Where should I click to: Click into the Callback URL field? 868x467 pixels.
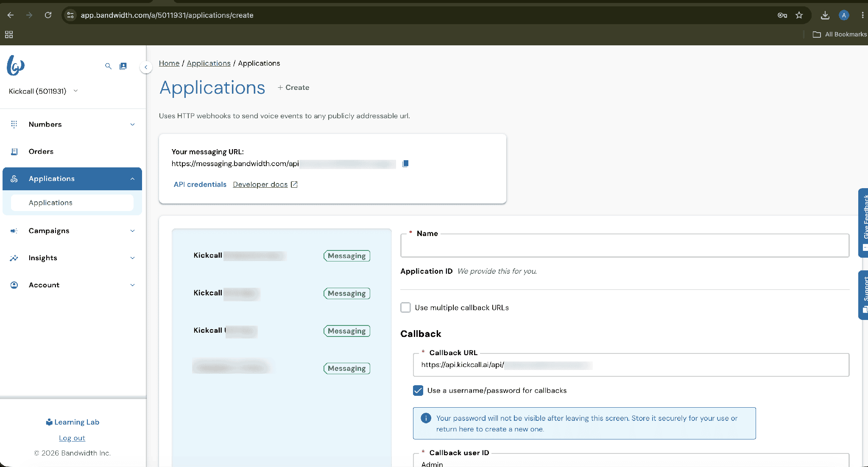coord(631,365)
